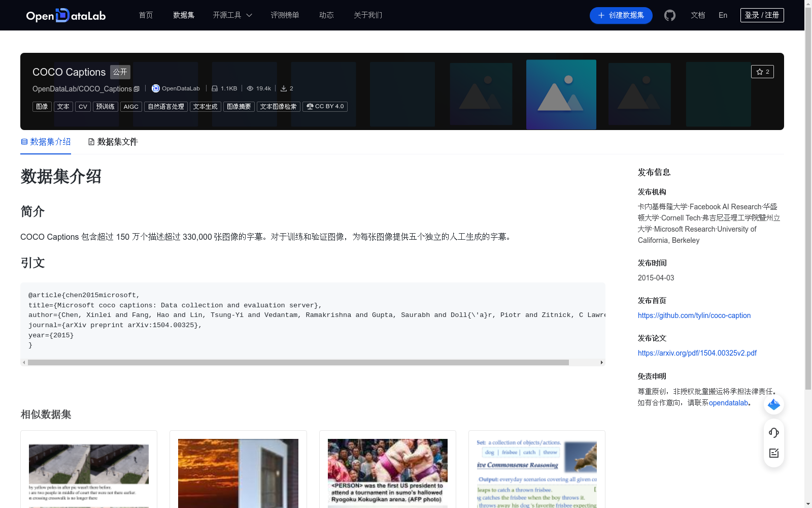The height and width of the screenshot is (508, 812).
Task: Open the arxiv 1504.00325v2 paper link
Action: click(x=697, y=353)
